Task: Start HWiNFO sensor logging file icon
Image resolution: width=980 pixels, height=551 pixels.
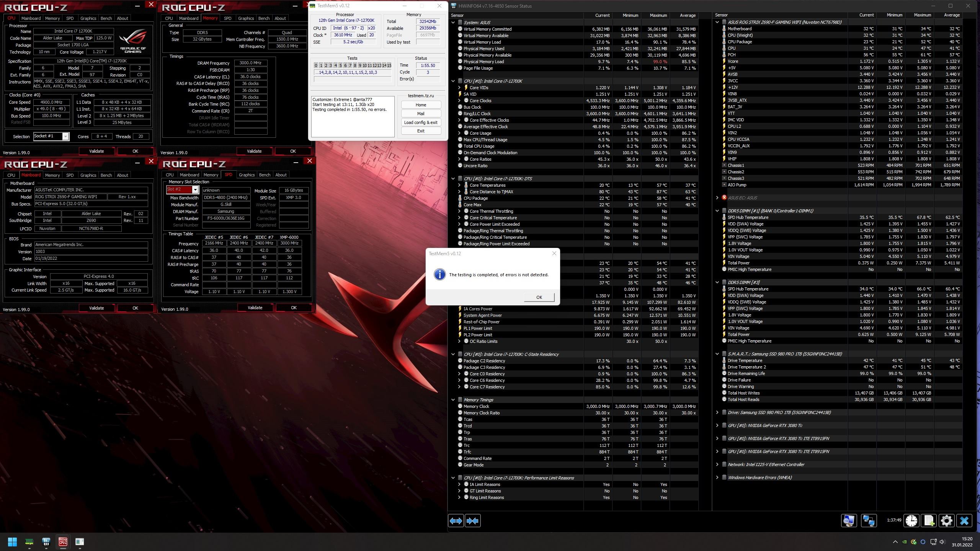Action: tap(929, 521)
